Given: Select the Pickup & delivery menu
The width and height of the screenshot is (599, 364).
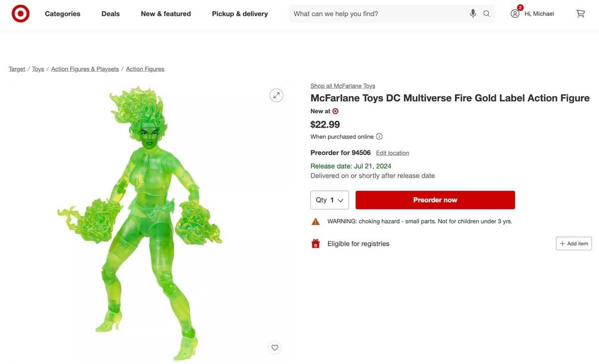Looking at the screenshot, I should 240,13.
